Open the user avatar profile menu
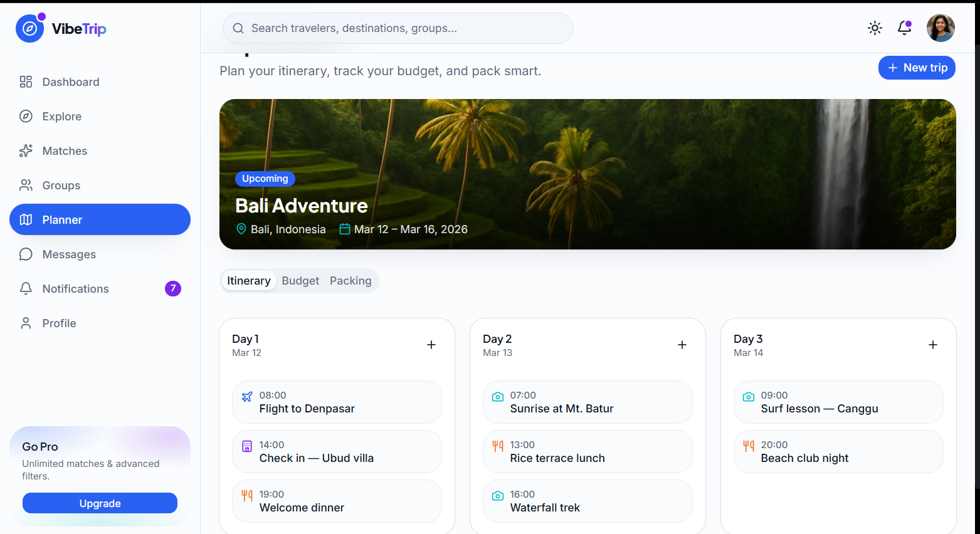 [940, 28]
